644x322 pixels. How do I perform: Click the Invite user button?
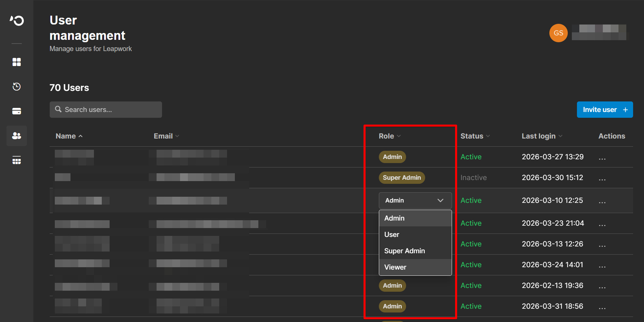605,110
